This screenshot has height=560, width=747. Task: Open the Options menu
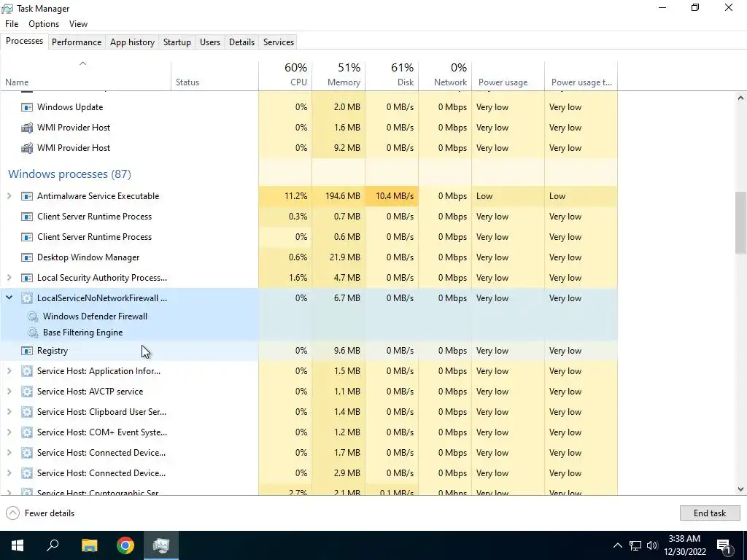point(44,24)
